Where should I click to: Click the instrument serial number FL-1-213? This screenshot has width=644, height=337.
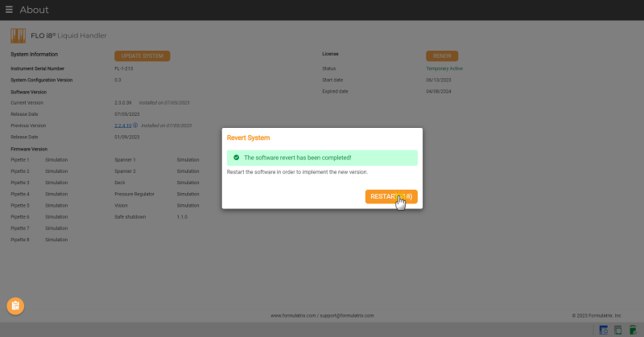click(124, 68)
